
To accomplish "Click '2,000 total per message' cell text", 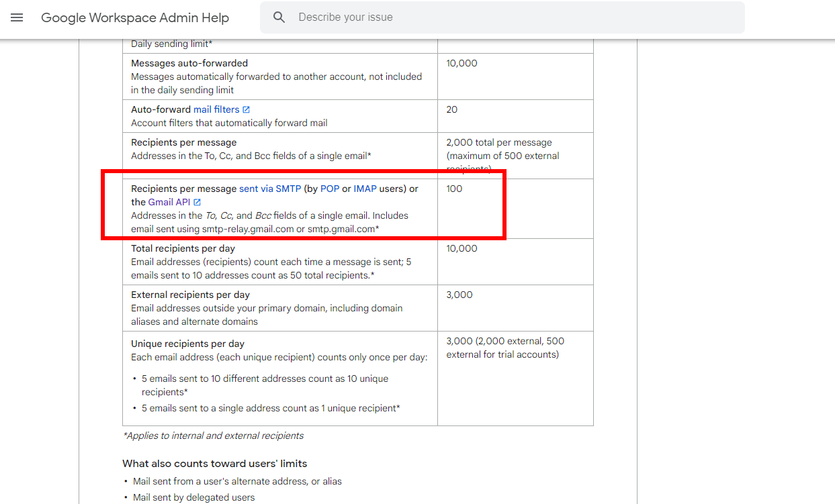I will 499,142.
